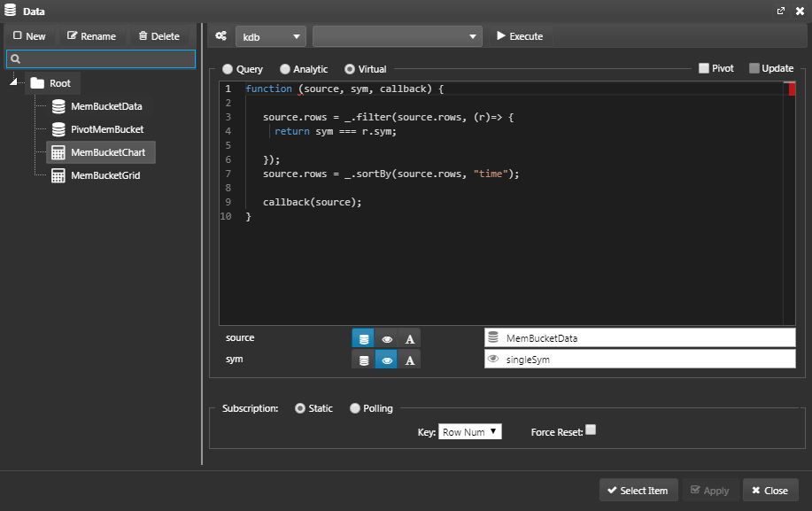Select PivotMemBucket in the tree
The width and height of the screenshot is (812, 511).
pyautogui.click(x=107, y=129)
